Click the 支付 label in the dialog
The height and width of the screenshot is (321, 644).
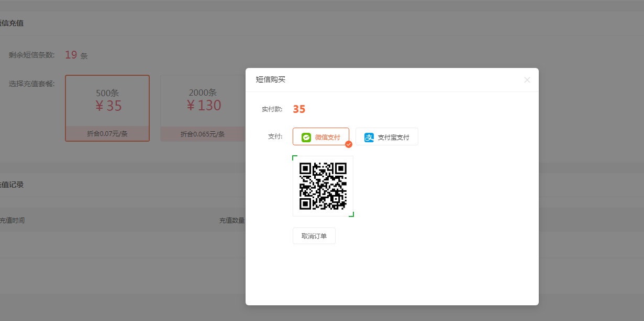coord(275,136)
